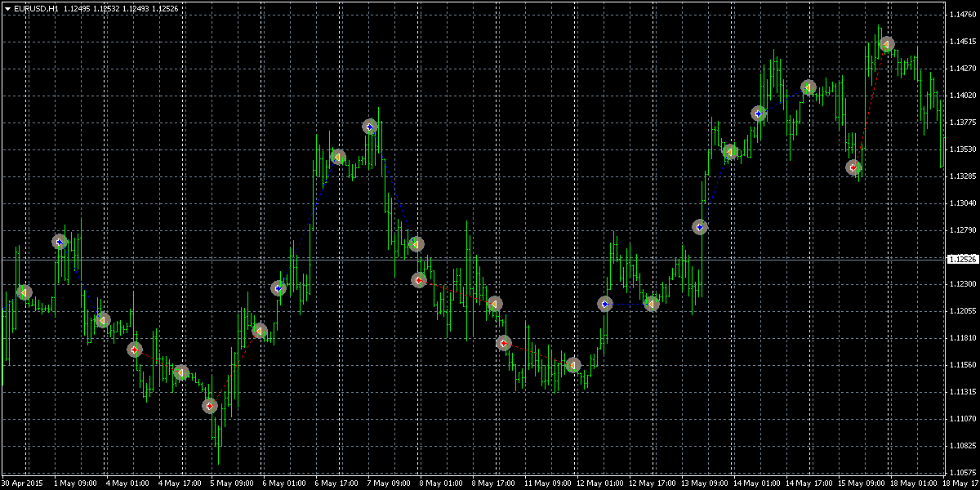Select the red sell marker near 1.13285 on 15 May 09:00
The height and width of the screenshot is (490, 980).
[x=853, y=167]
